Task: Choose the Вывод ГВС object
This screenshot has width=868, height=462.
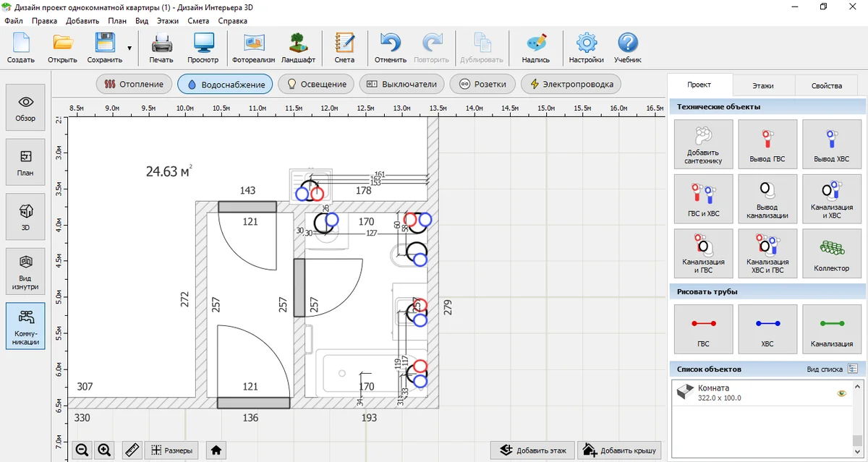Action: tap(767, 145)
